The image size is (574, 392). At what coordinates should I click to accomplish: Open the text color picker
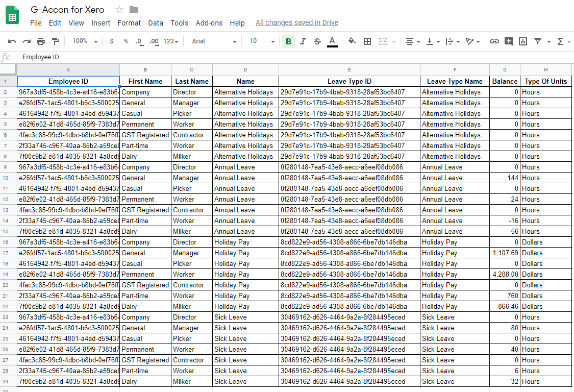(332, 42)
